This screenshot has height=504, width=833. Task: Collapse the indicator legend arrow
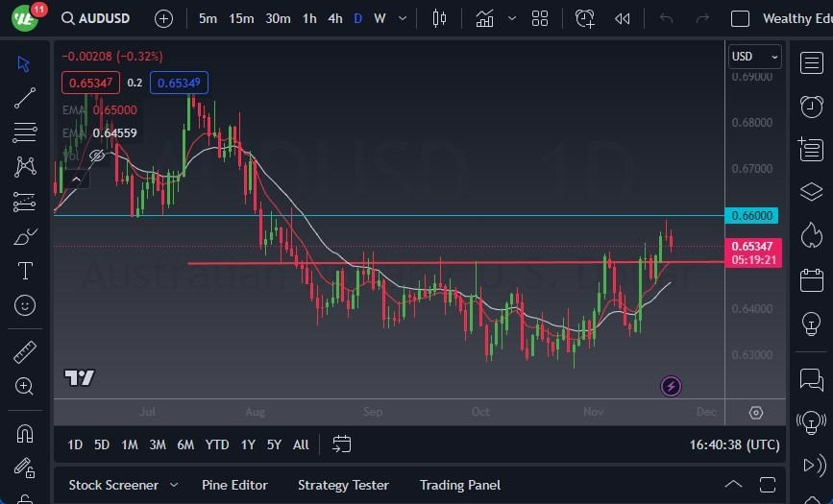tap(76, 180)
